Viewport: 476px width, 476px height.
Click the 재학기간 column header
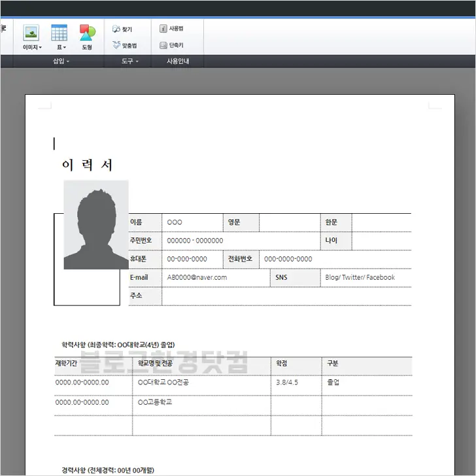(93, 365)
